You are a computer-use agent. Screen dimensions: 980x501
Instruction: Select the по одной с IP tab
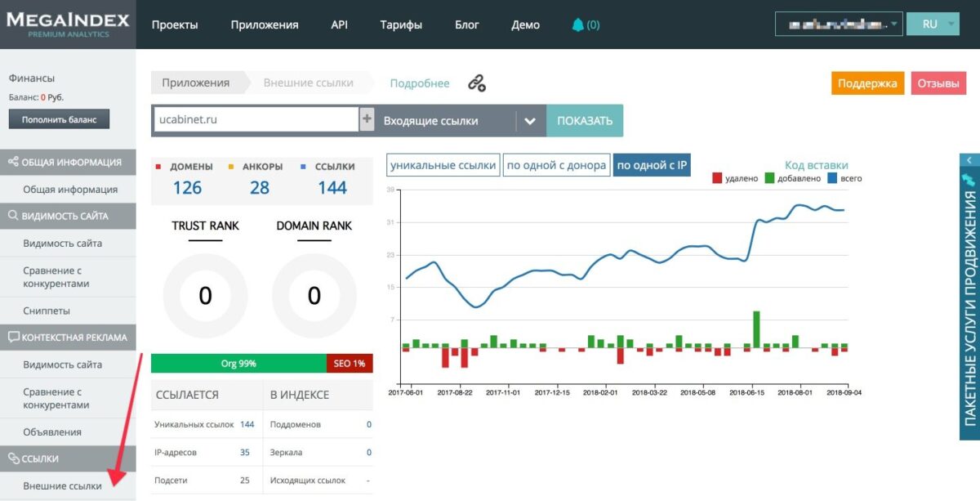coord(652,165)
